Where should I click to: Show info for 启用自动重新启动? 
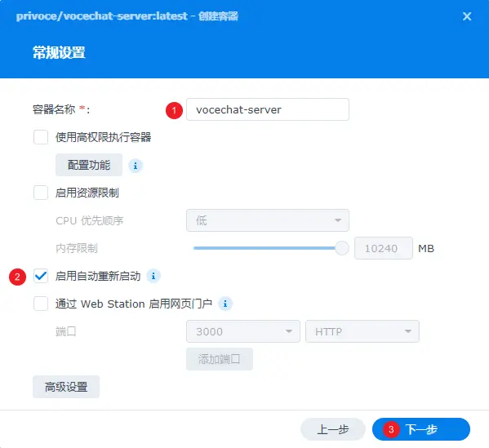point(153,276)
